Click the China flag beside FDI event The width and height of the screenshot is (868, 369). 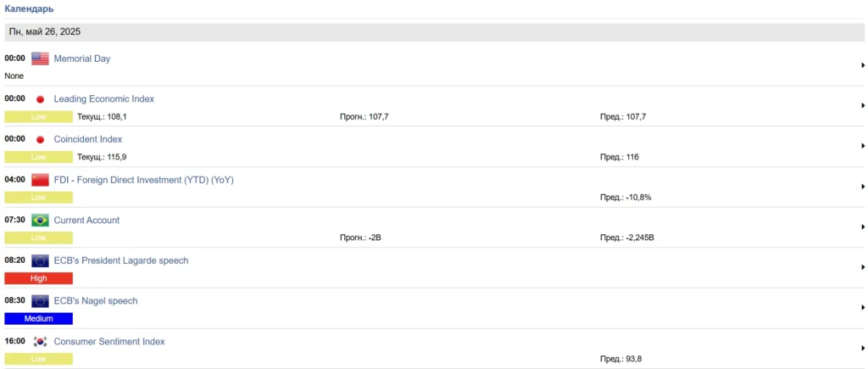[x=40, y=180]
